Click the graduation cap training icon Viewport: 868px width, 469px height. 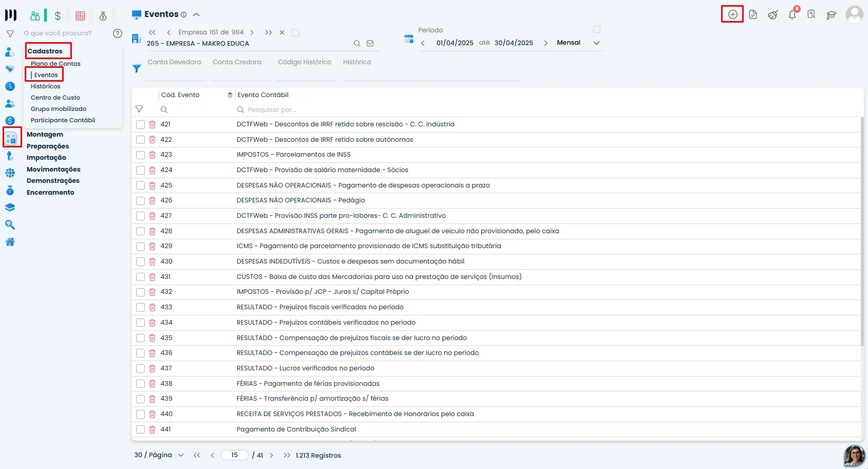point(832,14)
